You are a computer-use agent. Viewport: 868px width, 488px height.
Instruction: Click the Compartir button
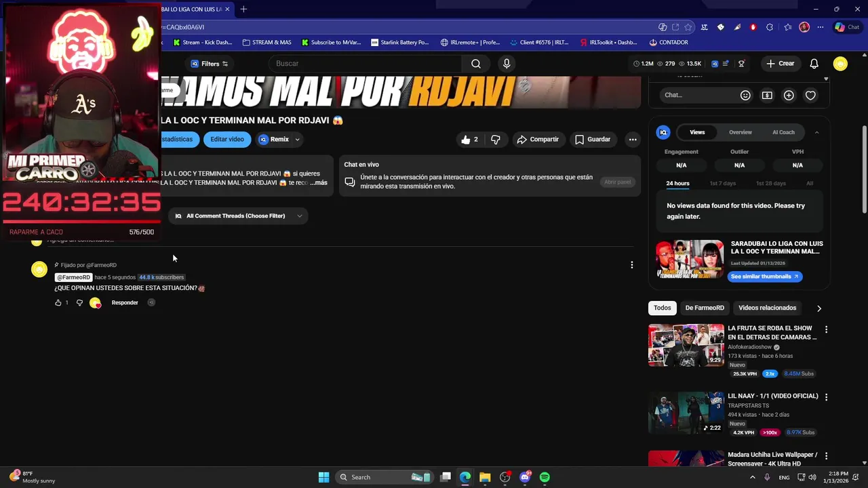click(x=538, y=140)
